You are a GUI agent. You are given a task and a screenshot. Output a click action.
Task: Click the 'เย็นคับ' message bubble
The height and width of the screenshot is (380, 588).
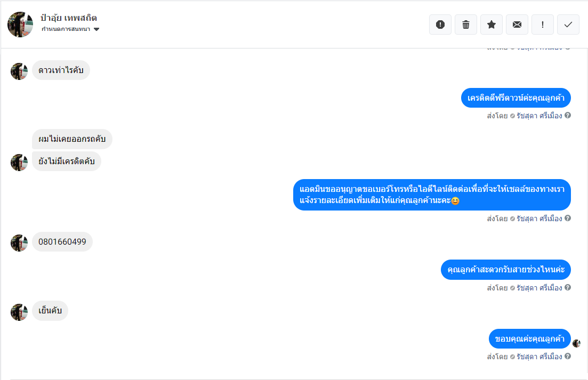click(50, 311)
